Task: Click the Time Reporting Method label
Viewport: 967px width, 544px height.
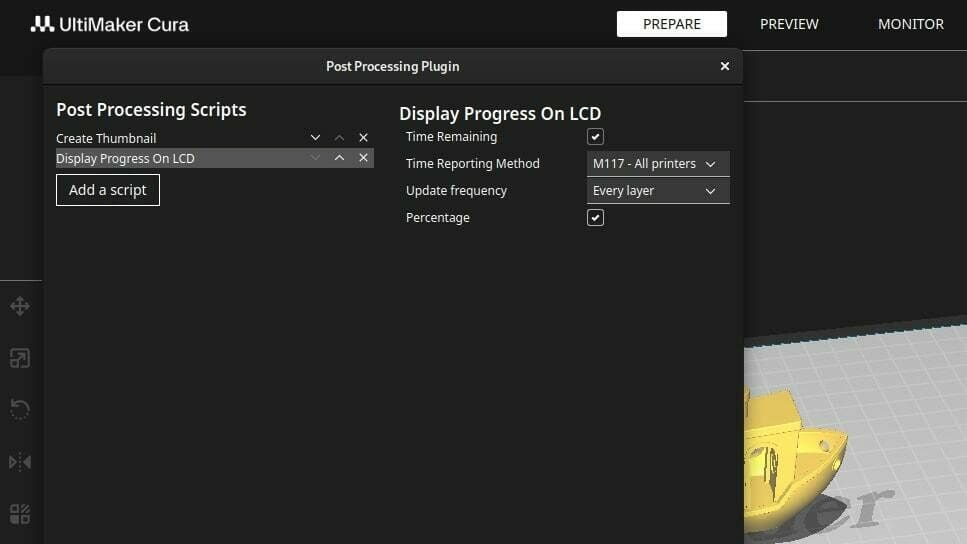Action: click(472, 163)
